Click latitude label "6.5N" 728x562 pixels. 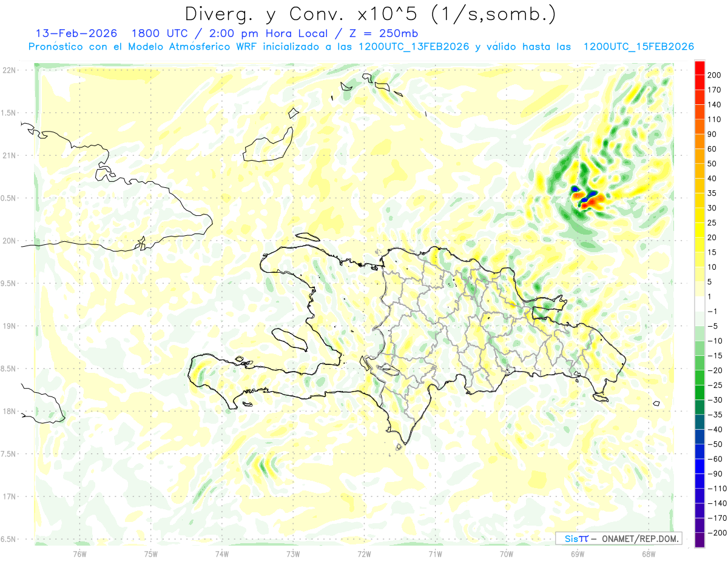click(x=8, y=539)
